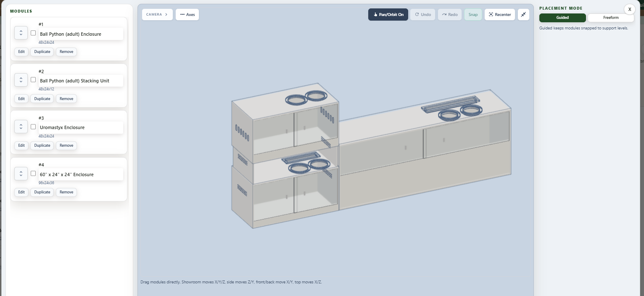Open the Camera view menu
This screenshot has height=296, width=644.
[157, 14]
